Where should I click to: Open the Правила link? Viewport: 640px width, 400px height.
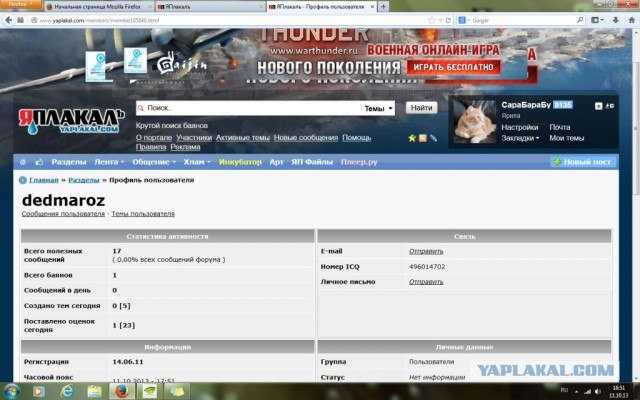[151, 147]
